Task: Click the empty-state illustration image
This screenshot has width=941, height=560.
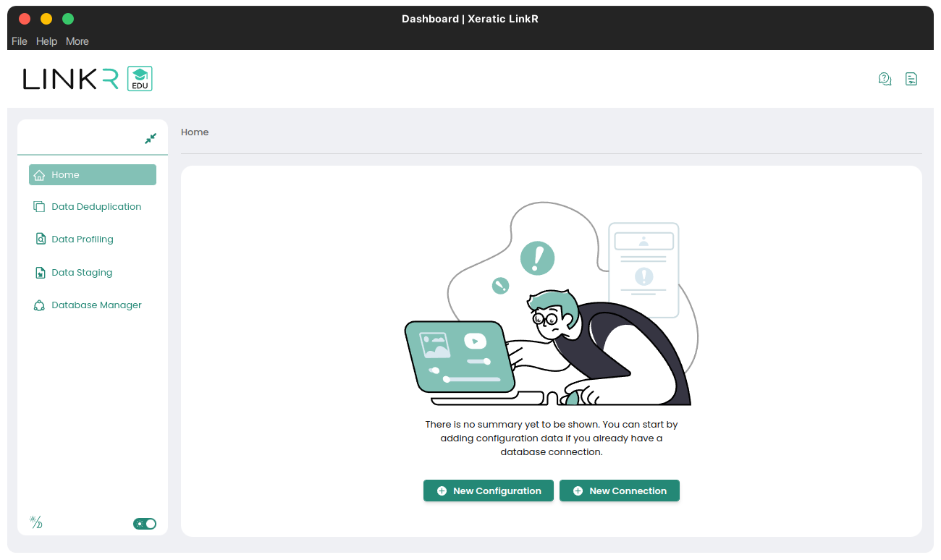Action: pos(551,304)
